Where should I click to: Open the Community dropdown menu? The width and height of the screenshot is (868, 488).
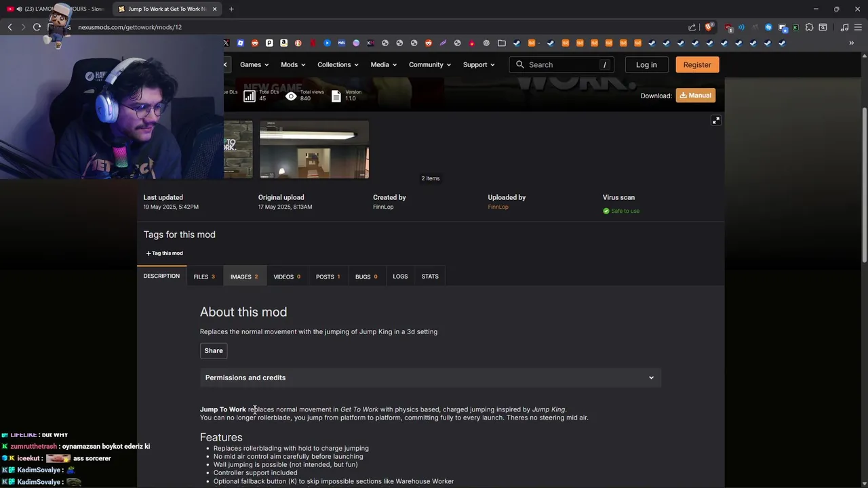click(430, 64)
